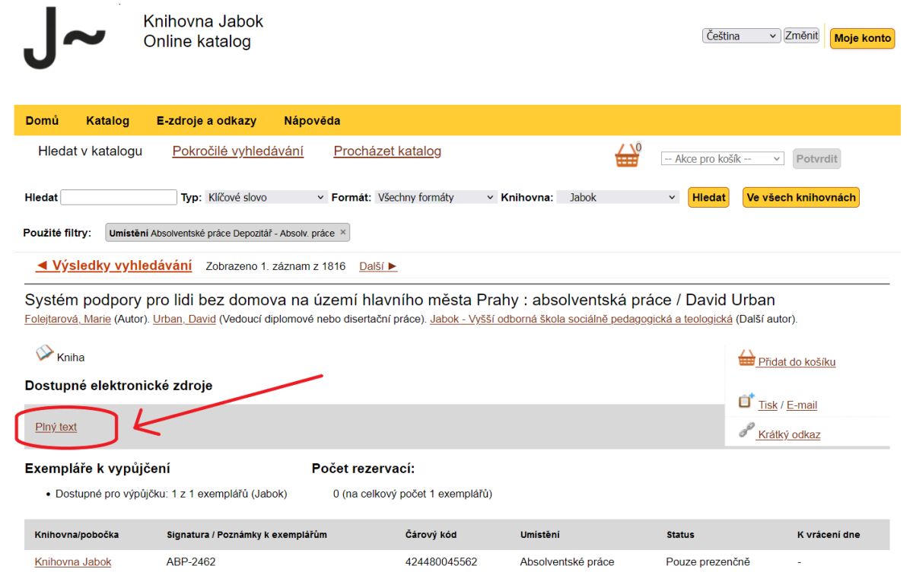913x588 pixels.
Task: Remove the Umístění Absolventské práce filter
Action: tap(344, 232)
